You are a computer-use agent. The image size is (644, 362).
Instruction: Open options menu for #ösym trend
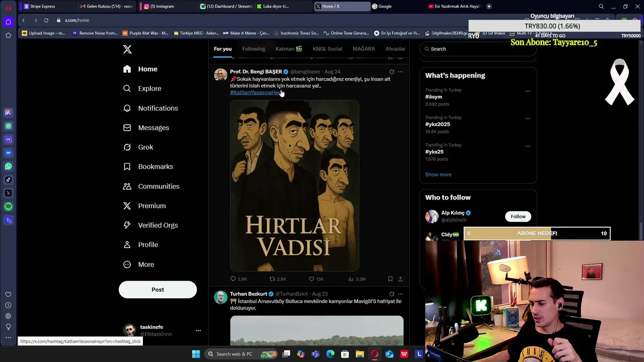tap(528, 91)
